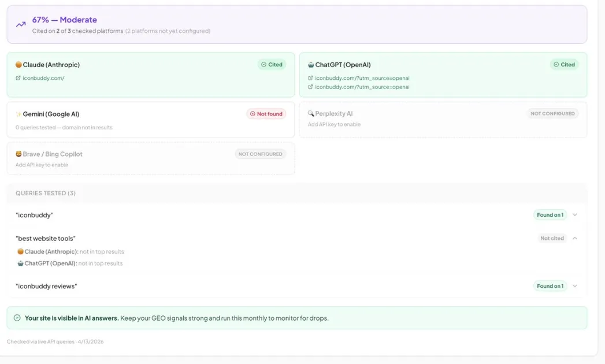Click Found on 1 badge for "iconbuddy reviews"
The width and height of the screenshot is (605, 364).
[x=550, y=286]
